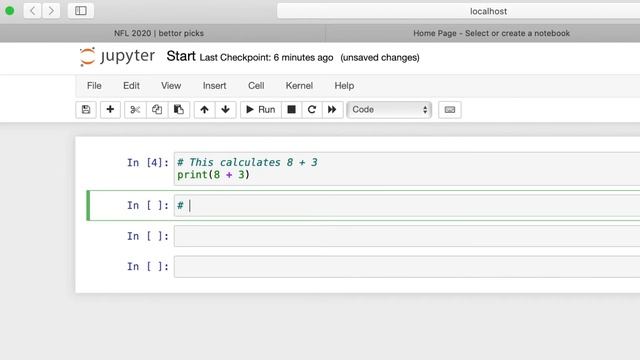Go forward with the browser forward arrow
640x360 pixels.
[51, 11]
